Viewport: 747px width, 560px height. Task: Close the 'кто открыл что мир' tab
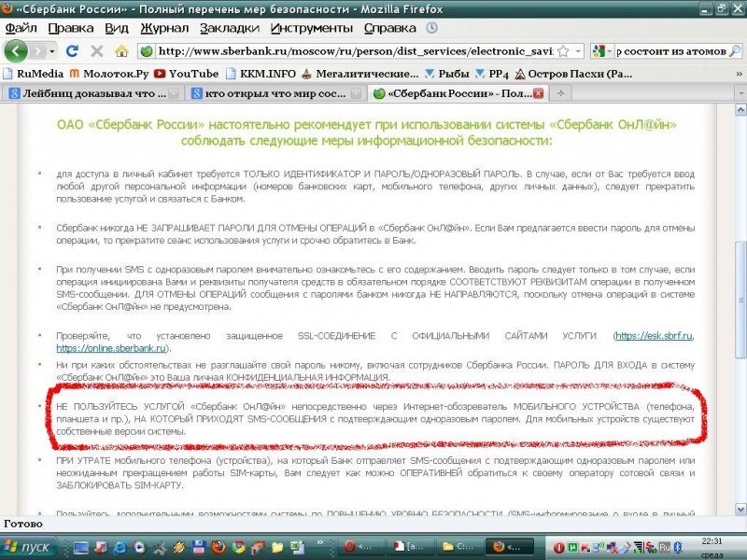point(356,93)
